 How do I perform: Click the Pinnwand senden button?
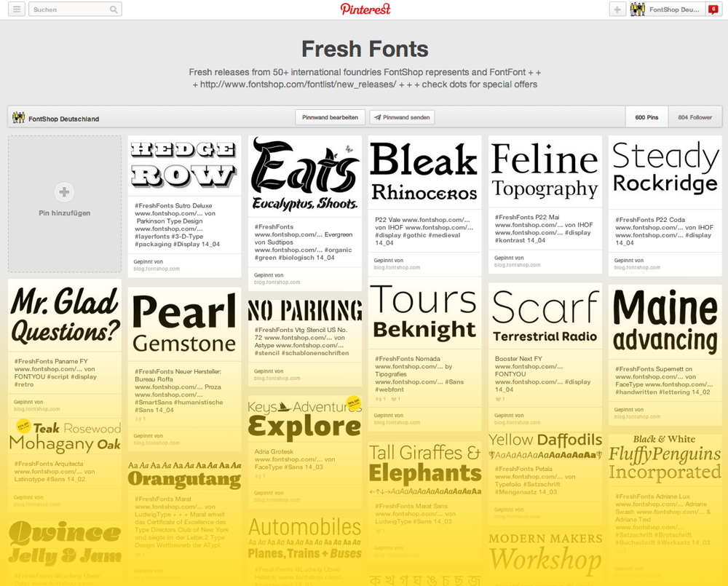point(402,117)
